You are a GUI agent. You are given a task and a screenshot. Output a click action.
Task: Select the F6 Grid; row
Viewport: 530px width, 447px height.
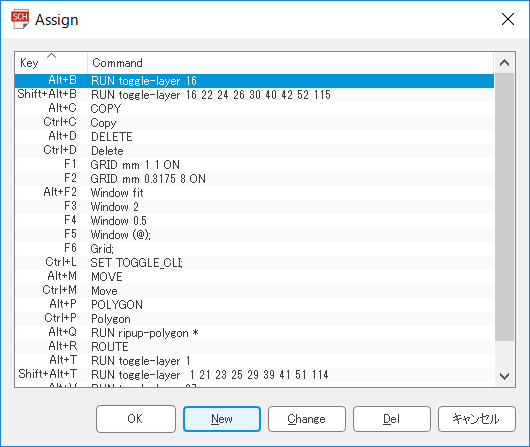[254, 249]
